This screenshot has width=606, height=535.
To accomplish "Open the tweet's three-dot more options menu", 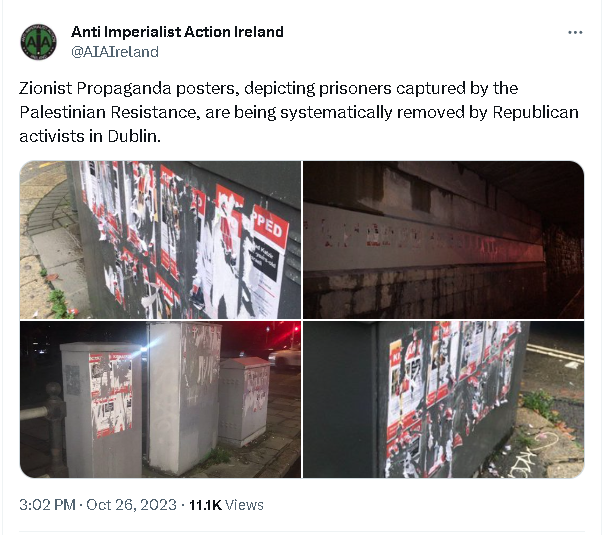I will click(575, 32).
